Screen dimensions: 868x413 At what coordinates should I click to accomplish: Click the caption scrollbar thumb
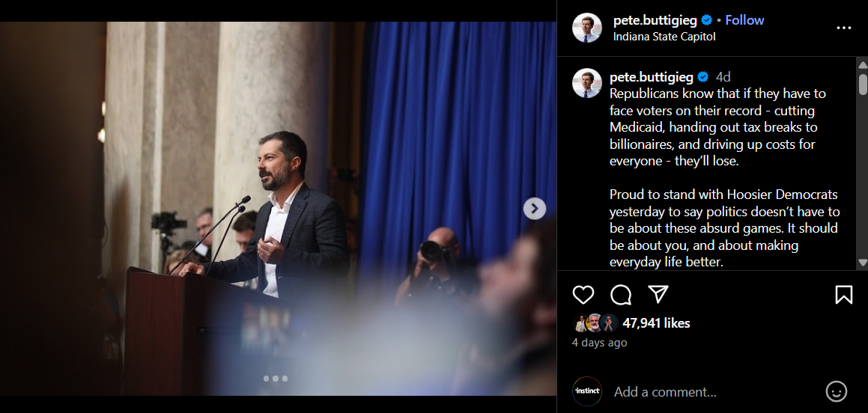coord(863,84)
